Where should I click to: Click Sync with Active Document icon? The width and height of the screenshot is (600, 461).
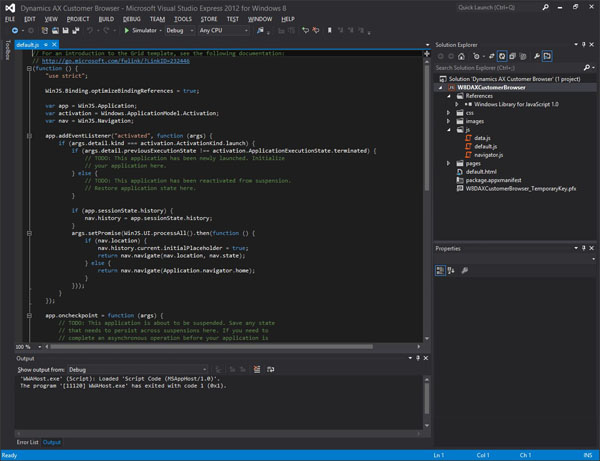(491, 56)
